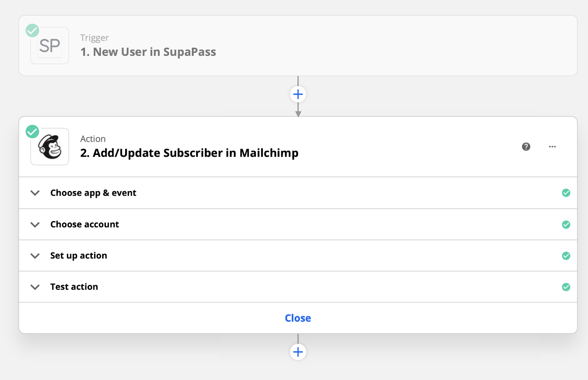Click the Choose app & event status checkmark

tap(566, 193)
